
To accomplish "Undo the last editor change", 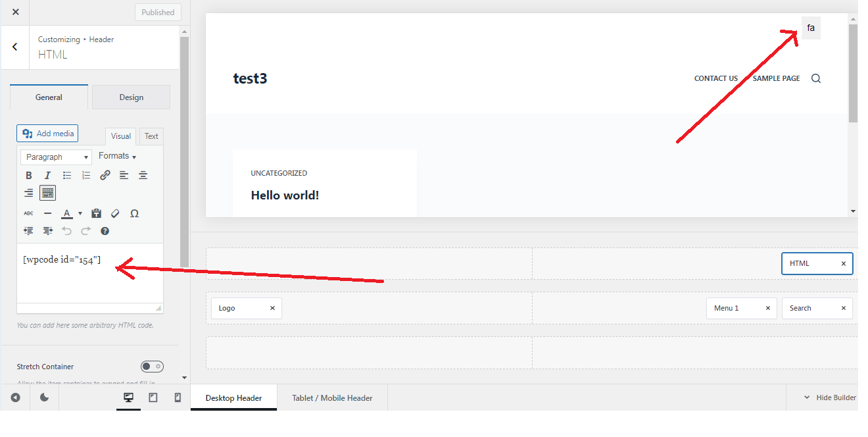I will pyautogui.click(x=66, y=231).
